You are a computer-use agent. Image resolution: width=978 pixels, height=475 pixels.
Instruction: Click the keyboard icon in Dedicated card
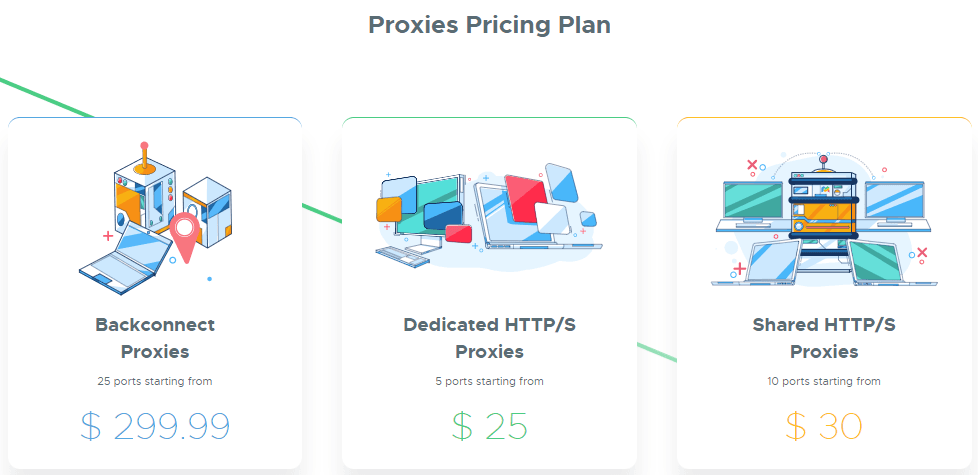(403, 256)
